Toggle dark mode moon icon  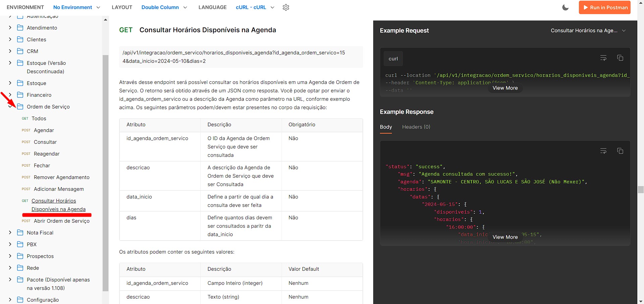pos(565,7)
